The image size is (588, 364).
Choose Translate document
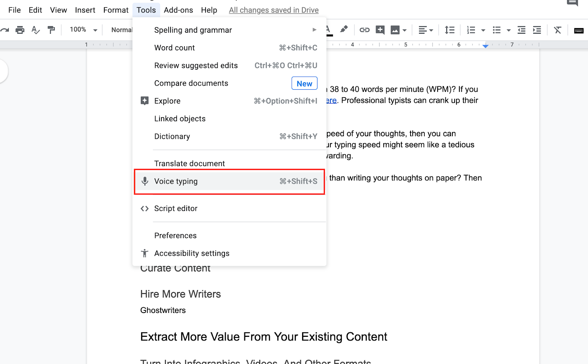pos(229,163)
